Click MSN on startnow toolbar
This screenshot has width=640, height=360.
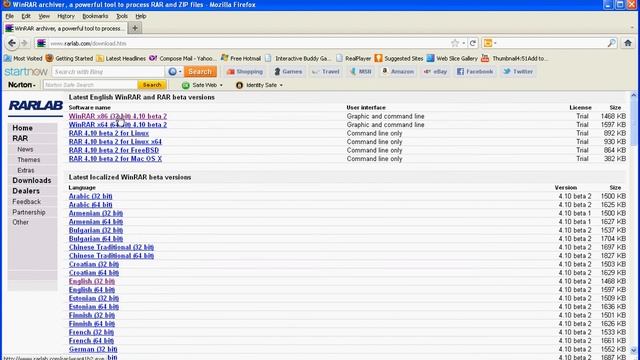click(361, 71)
